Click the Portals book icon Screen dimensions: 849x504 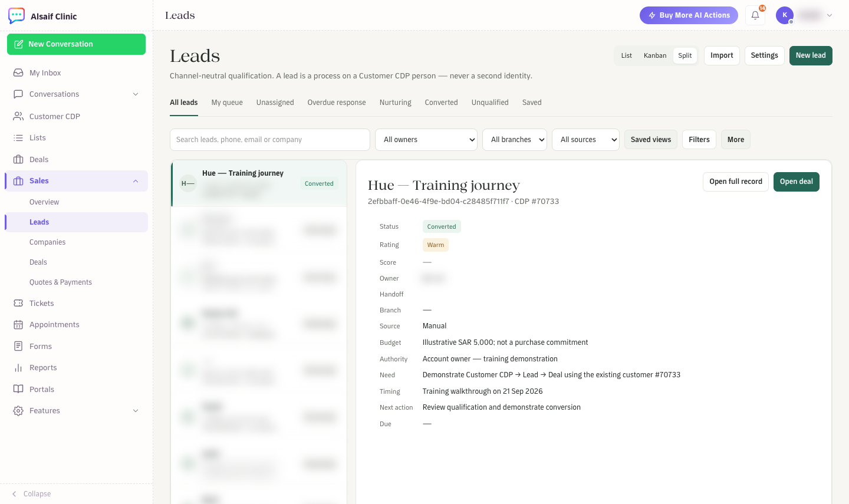(18, 389)
